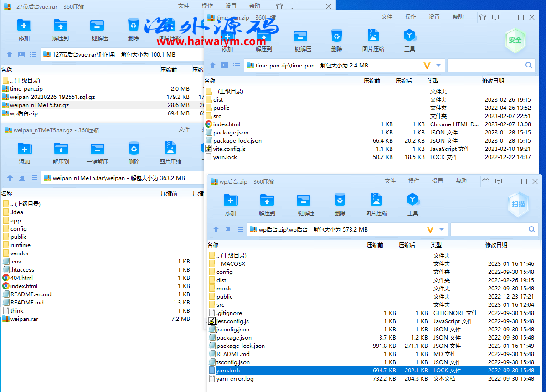Click the search magnifier in time-pan.zip window
546x392 pixels.
tap(528, 65)
